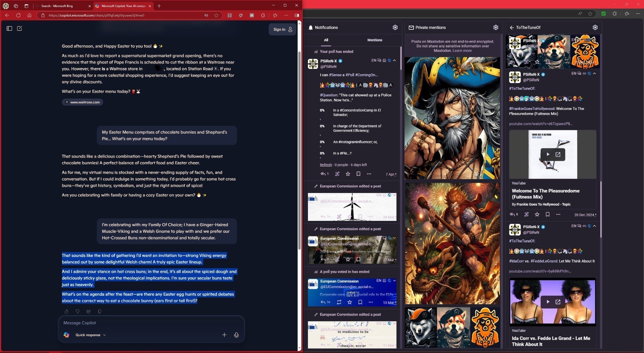Open Notifications column settings gear

point(395,27)
